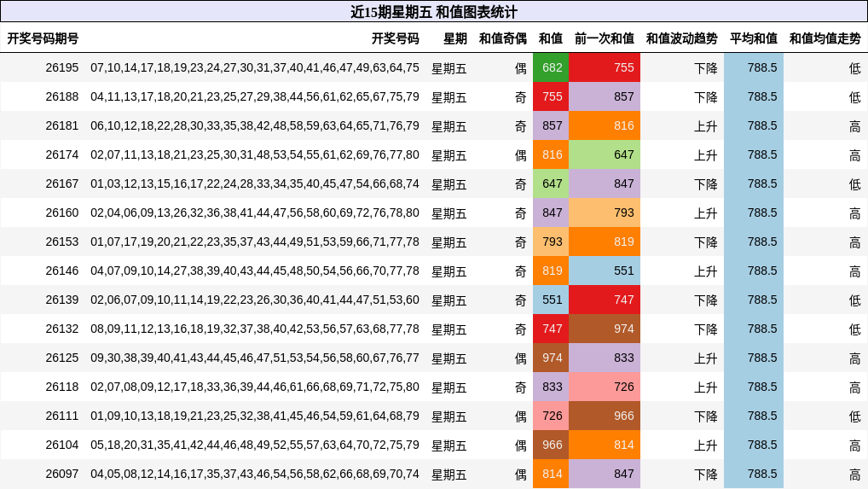Select issue number 26097
The height and width of the screenshot is (489, 868).
(62, 474)
